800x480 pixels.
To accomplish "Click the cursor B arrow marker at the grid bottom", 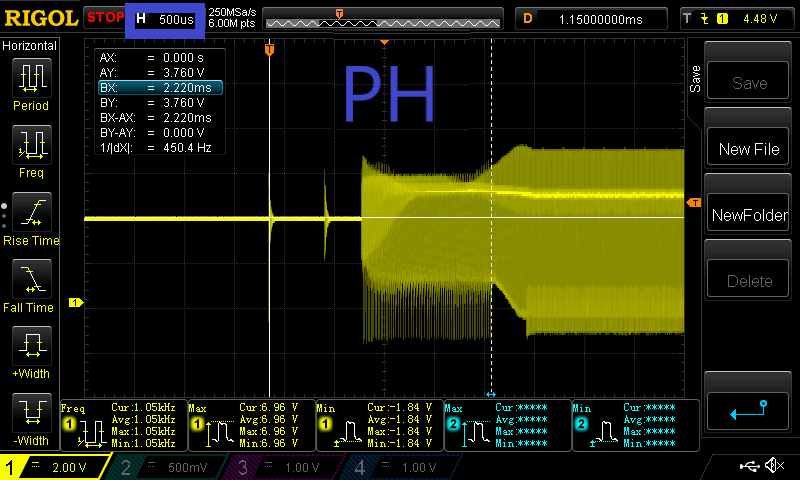I will (x=491, y=394).
